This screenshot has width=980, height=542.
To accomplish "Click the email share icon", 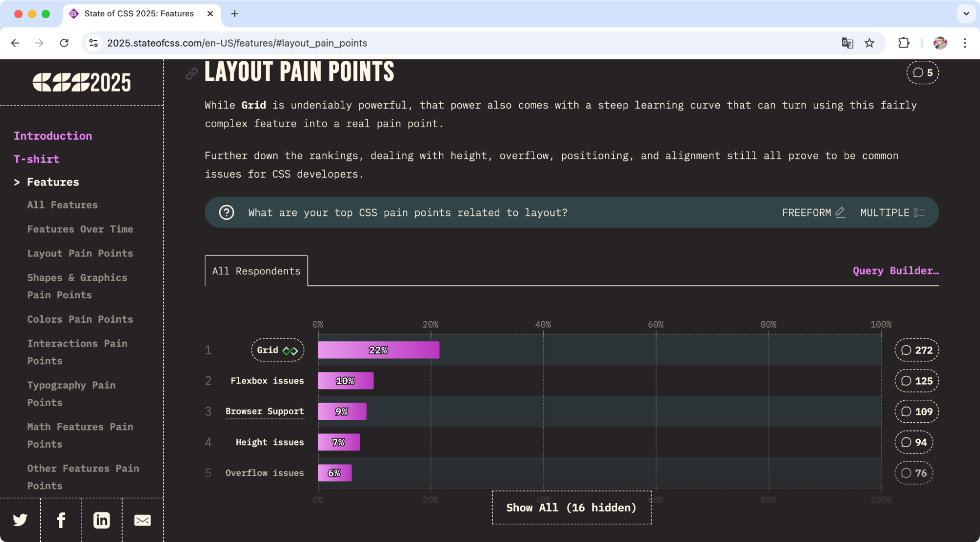I will tap(142, 519).
